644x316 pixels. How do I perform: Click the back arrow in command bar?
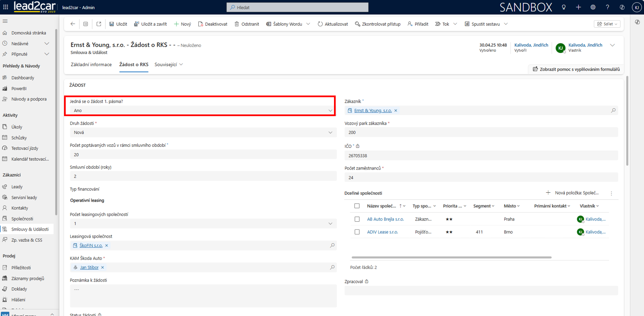tap(73, 24)
